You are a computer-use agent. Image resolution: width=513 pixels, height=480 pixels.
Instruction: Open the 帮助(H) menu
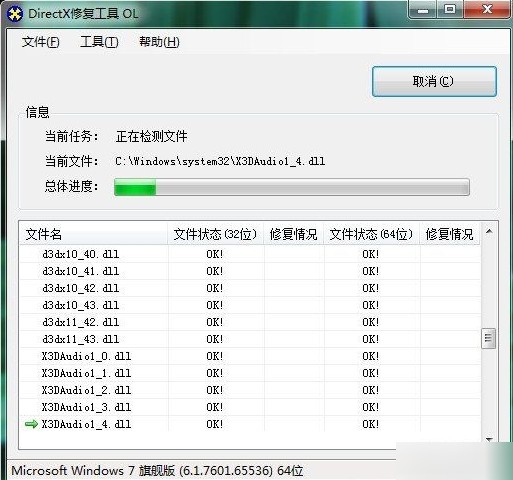click(159, 42)
